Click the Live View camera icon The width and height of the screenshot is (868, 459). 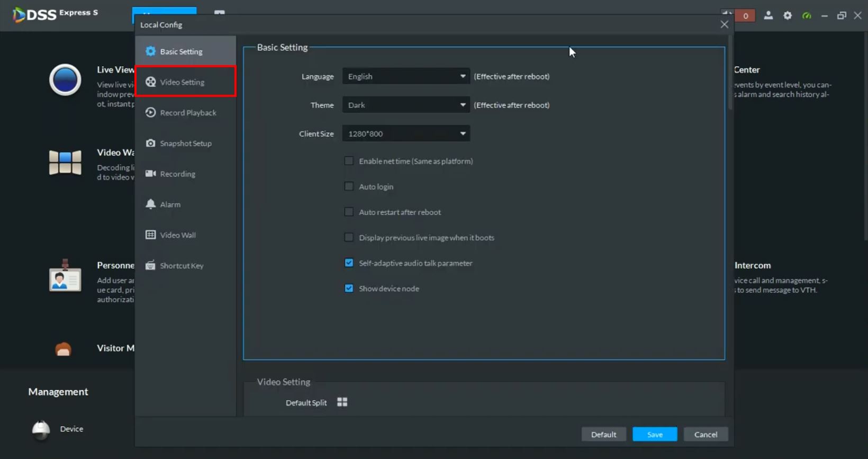[x=65, y=80]
